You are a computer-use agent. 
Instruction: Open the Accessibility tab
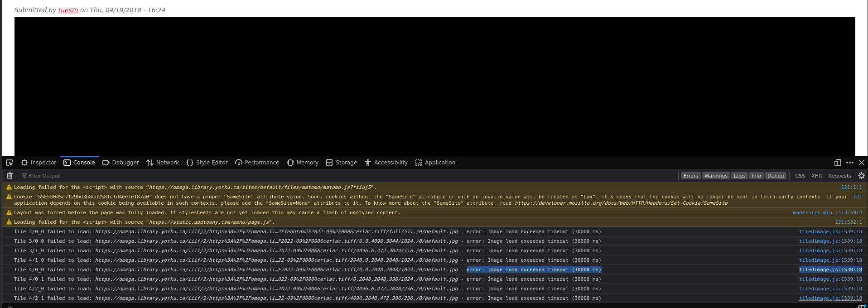pos(386,163)
